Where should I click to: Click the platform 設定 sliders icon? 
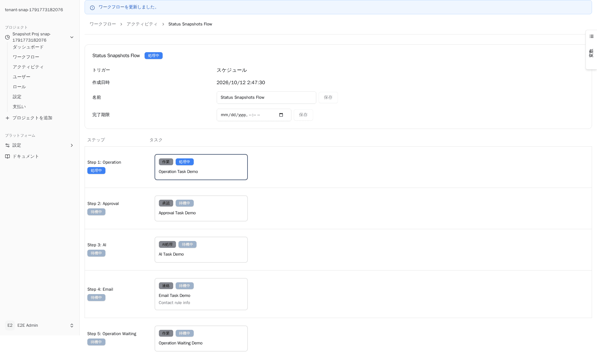(7, 145)
